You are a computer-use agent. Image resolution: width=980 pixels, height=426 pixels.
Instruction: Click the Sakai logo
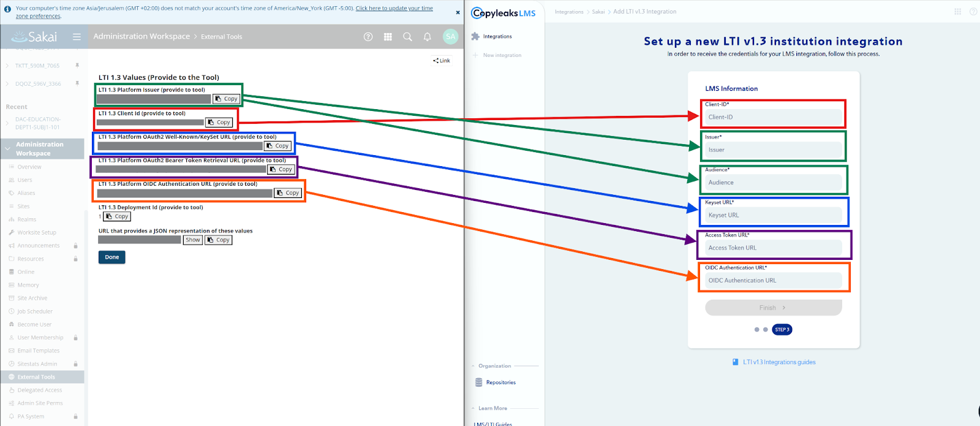click(x=34, y=37)
